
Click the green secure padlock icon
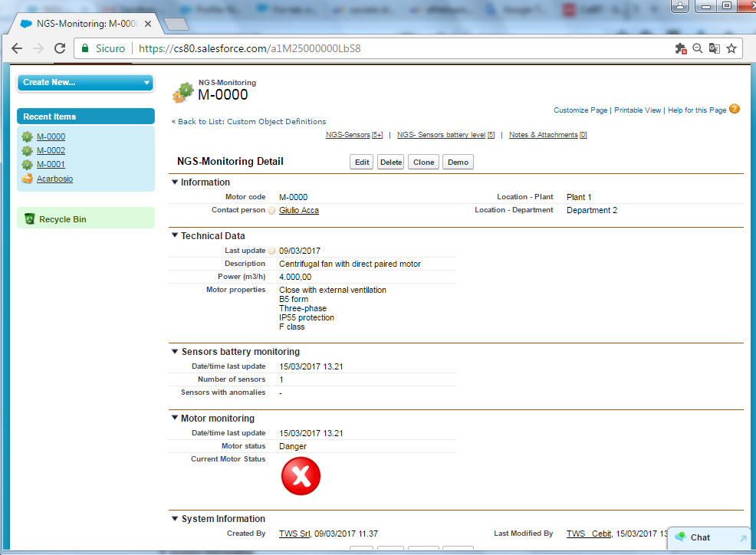coord(85,48)
